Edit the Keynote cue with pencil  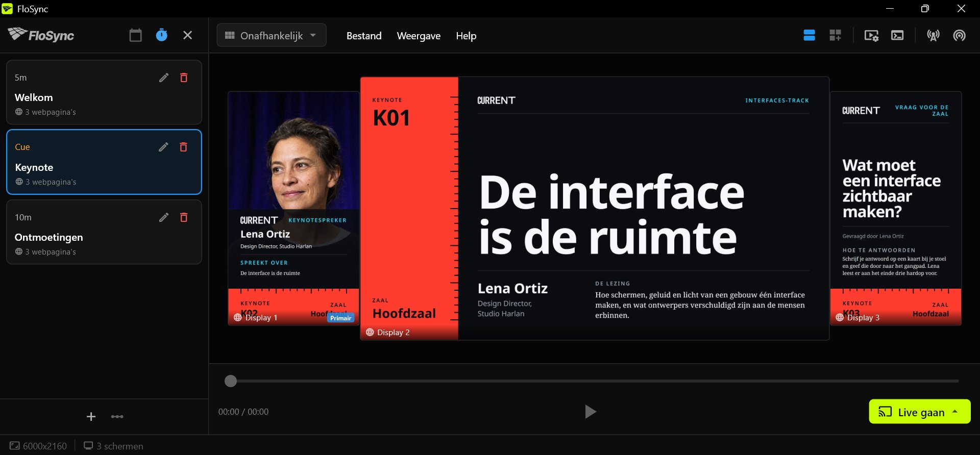coord(163,147)
